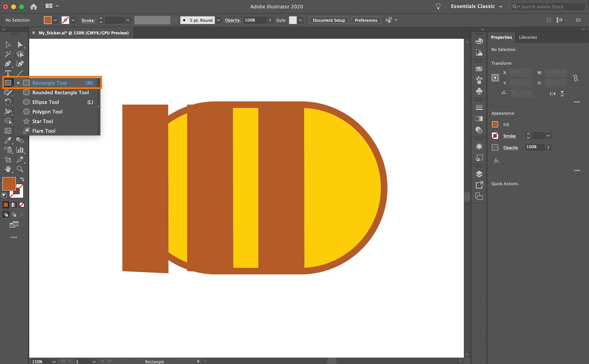Select the Type tool

tap(8, 73)
